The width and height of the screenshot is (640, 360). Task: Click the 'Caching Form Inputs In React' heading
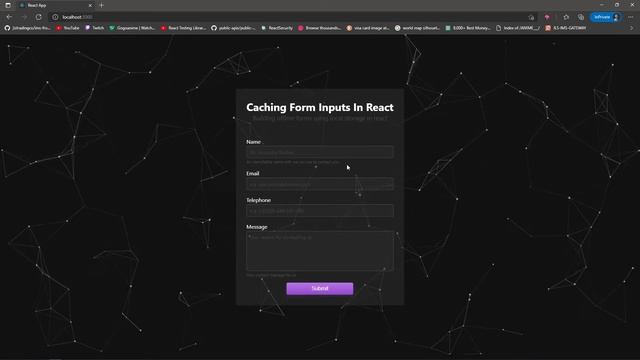click(320, 107)
